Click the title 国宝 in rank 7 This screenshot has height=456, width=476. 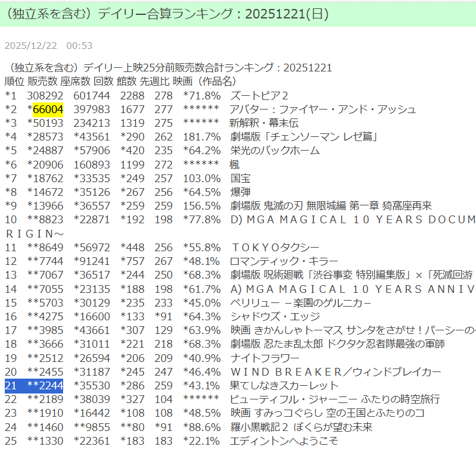click(241, 179)
